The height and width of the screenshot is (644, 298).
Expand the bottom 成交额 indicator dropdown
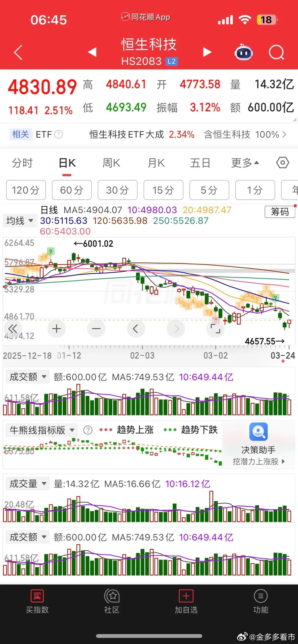(28, 537)
